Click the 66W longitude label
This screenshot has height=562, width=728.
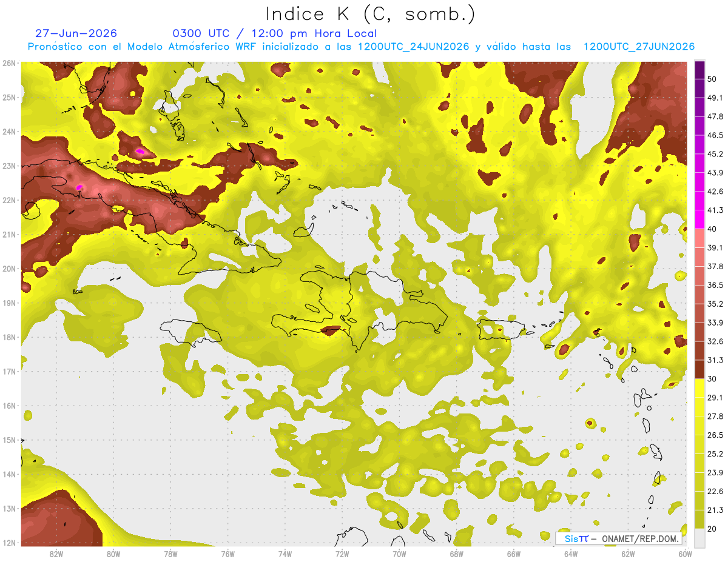513,554
